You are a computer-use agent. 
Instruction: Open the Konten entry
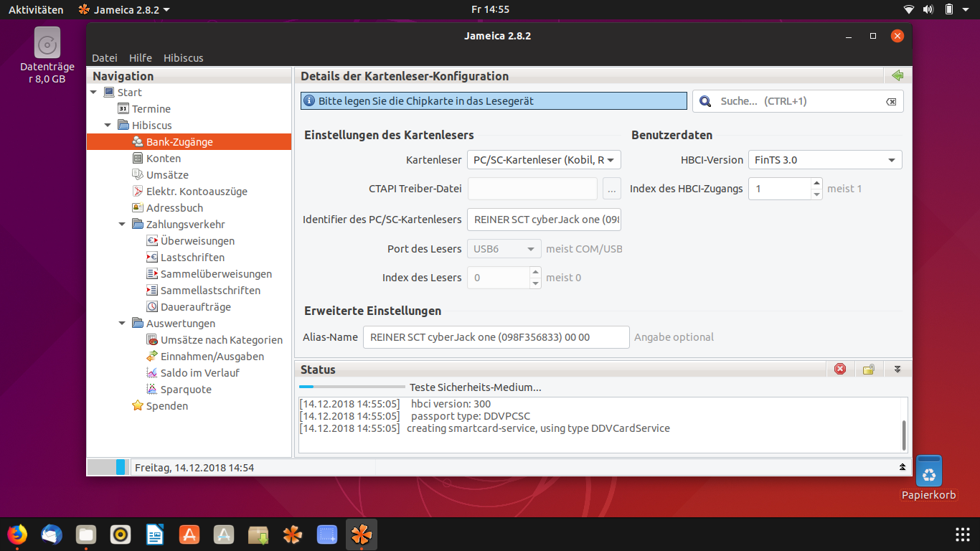164,158
